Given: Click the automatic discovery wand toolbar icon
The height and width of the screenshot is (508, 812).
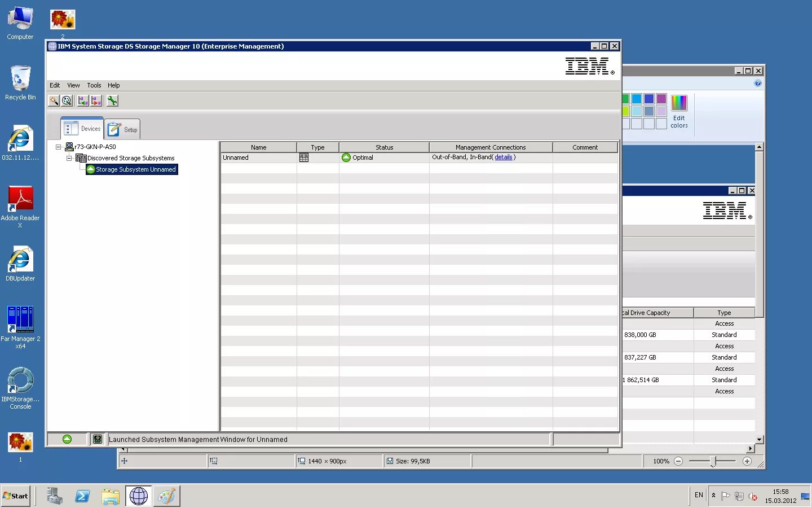Looking at the screenshot, I should 54,100.
